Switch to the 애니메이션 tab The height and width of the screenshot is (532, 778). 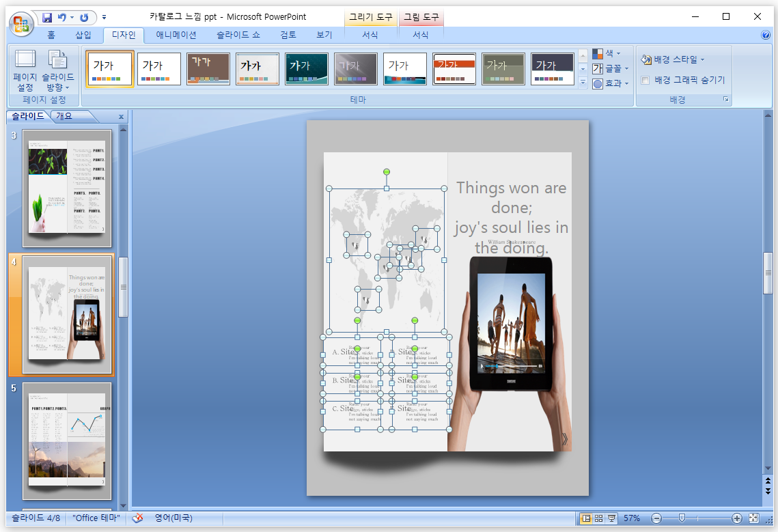tap(176, 35)
